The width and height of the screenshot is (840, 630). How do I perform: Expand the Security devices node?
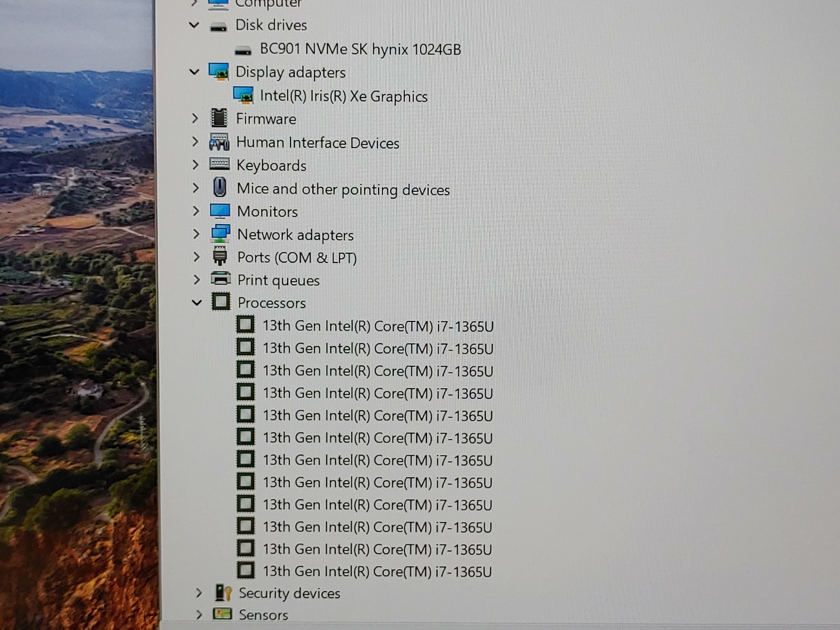(x=199, y=593)
